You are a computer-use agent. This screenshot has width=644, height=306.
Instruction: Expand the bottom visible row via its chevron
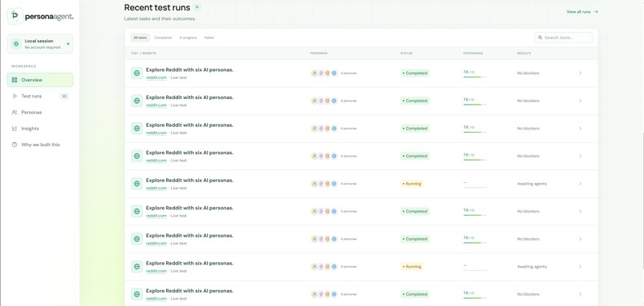(x=580, y=294)
